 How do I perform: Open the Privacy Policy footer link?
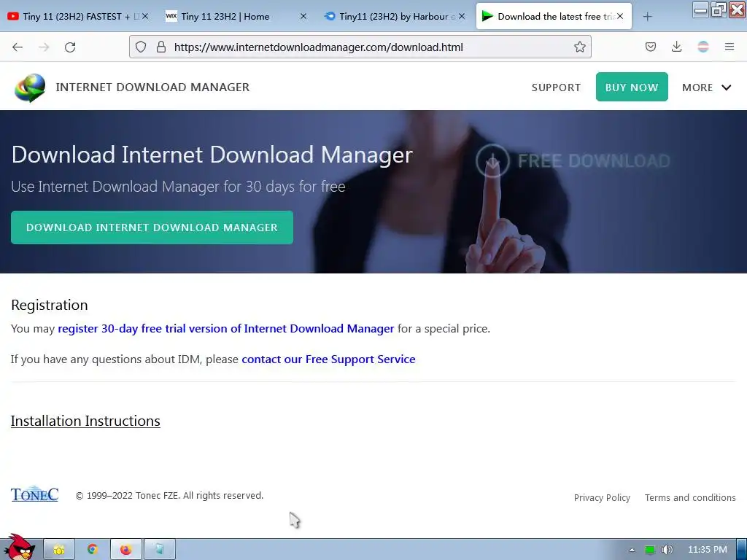[x=602, y=497]
